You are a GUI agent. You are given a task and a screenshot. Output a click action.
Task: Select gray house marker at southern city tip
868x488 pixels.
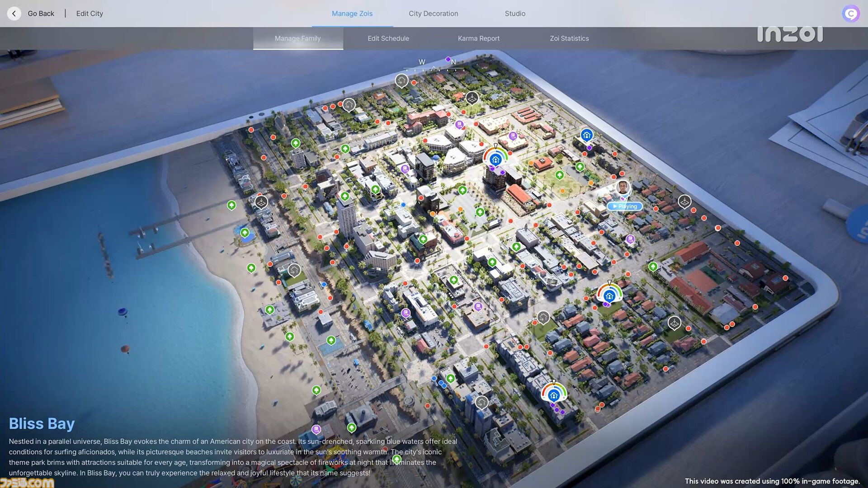click(x=481, y=402)
